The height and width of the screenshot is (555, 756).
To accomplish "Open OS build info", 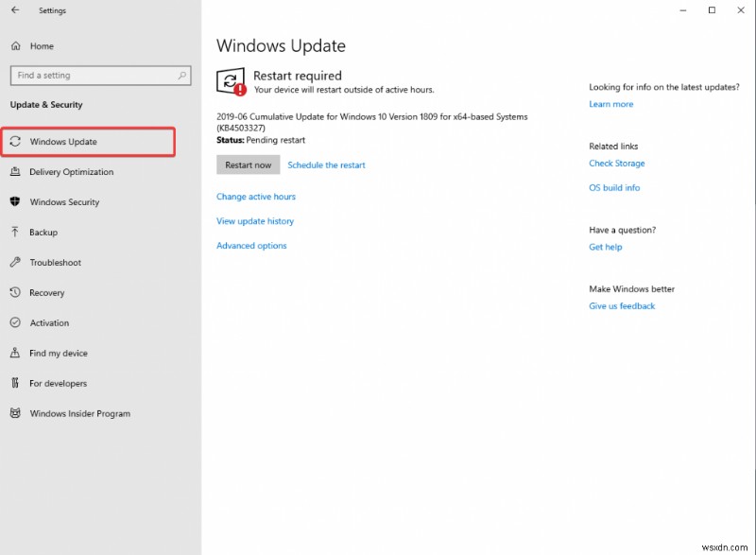I will point(614,187).
